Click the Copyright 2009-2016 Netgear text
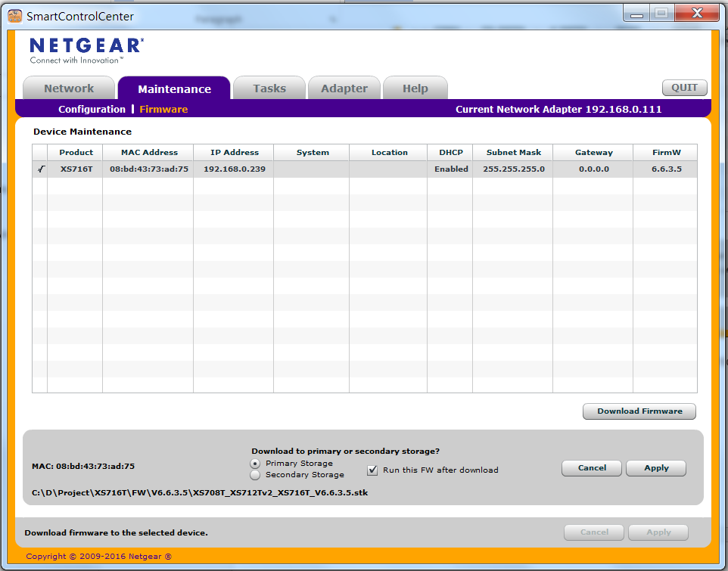Image resolution: width=728 pixels, height=571 pixels. point(99,556)
